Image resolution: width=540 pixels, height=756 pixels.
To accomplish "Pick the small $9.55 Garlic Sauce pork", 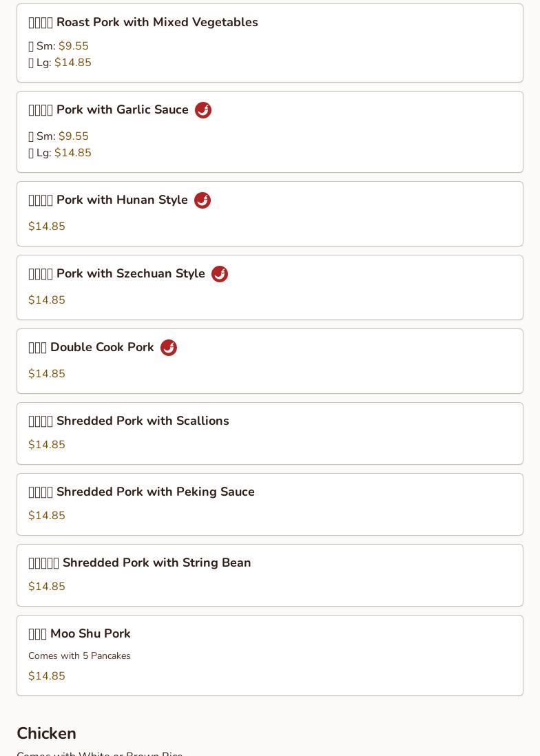I will [73, 136].
